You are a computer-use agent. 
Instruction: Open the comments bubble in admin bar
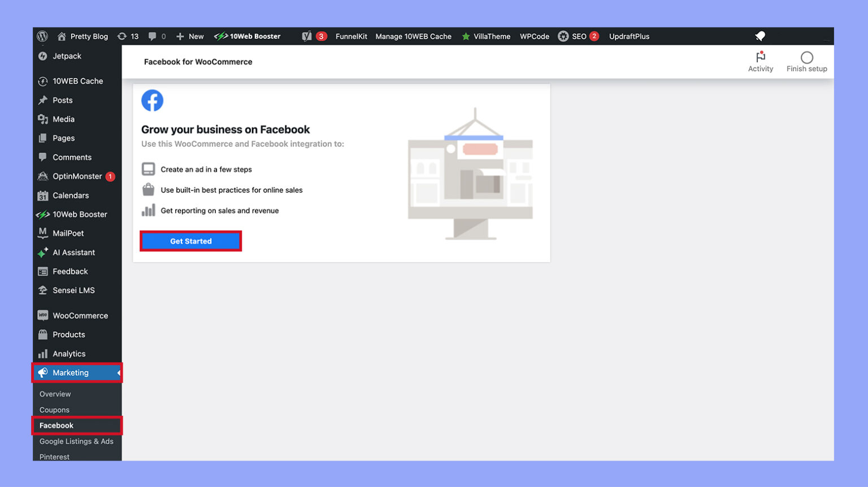pos(152,36)
